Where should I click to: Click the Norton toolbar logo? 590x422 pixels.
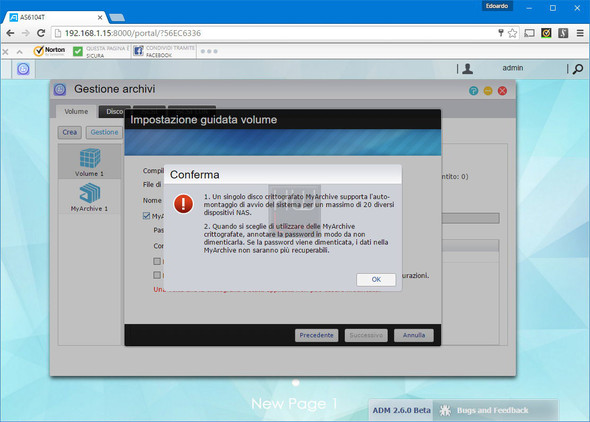pos(49,51)
